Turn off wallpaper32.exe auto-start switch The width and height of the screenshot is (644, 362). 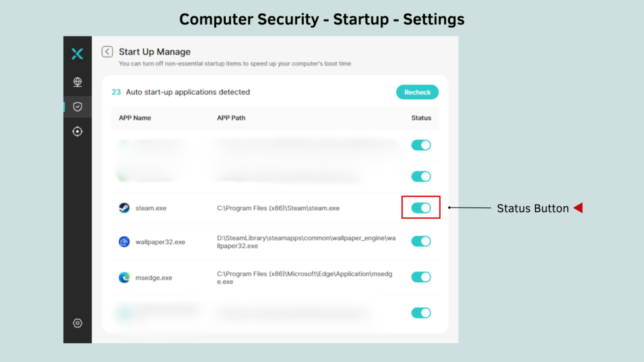(x=421, y=241)
